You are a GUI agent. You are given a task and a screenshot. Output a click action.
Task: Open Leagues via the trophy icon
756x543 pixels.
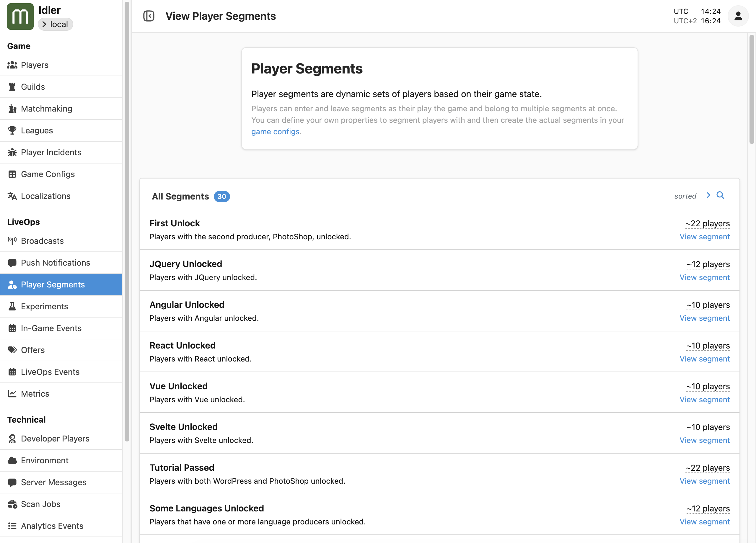tap(12, 130)
